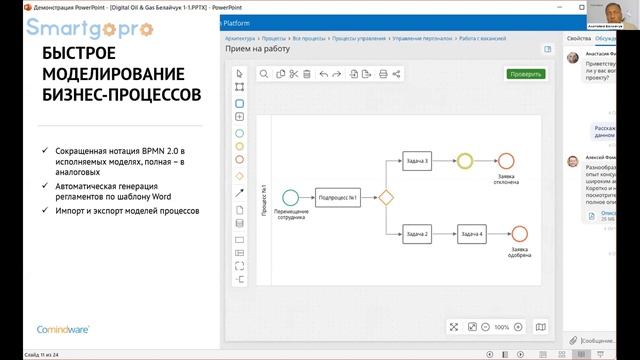Select the pointer tool in the palette
Screen dimensions: 640x360
[x=240, y=73]
